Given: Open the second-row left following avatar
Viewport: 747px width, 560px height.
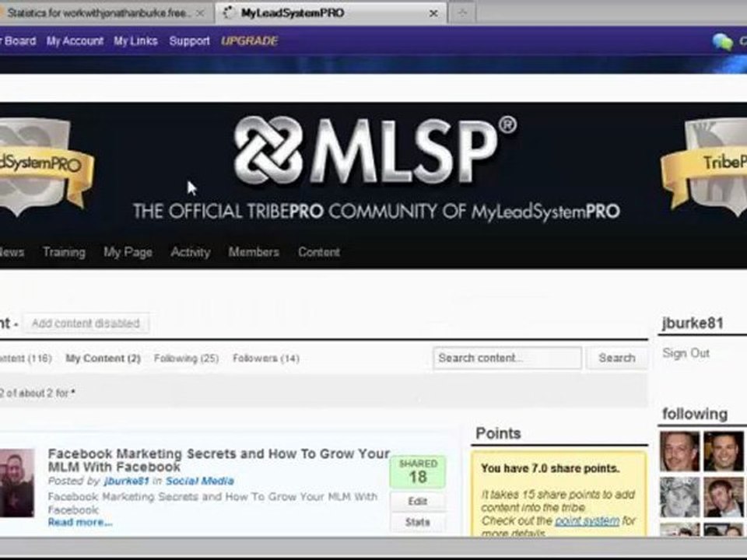Looking at the screenshot, I should coord(679,498).
